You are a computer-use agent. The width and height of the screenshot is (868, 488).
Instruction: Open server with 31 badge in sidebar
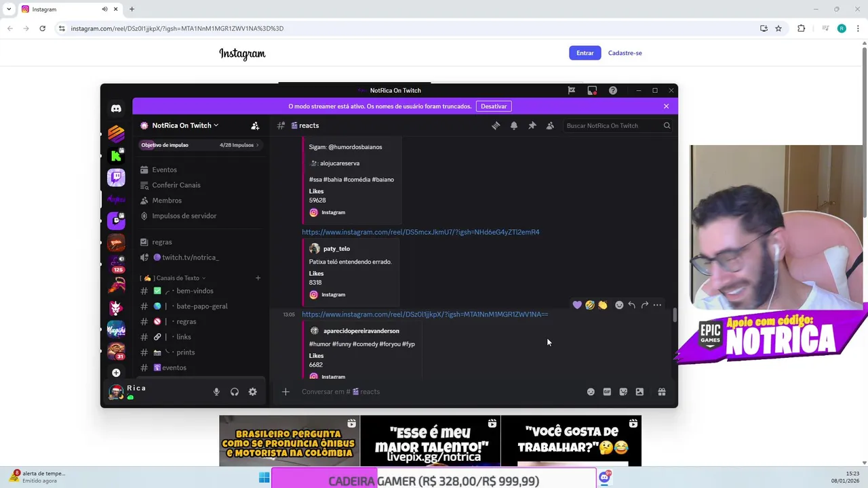pos(116,351)
